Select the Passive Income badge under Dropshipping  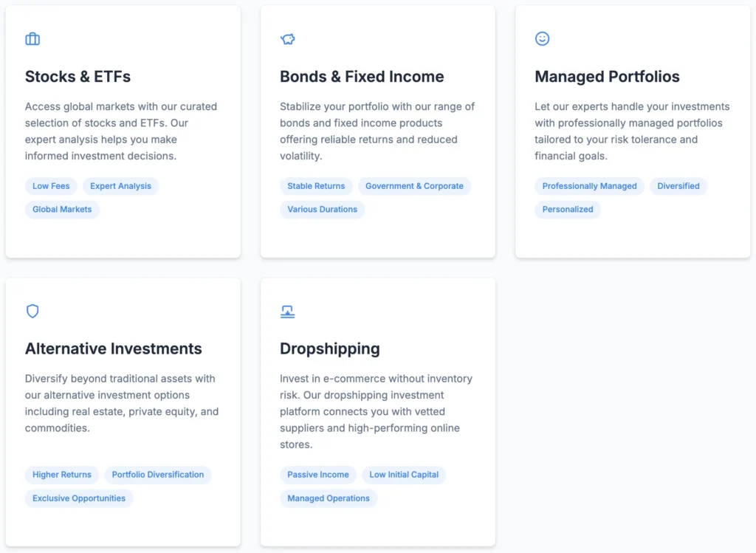point(317,475)
